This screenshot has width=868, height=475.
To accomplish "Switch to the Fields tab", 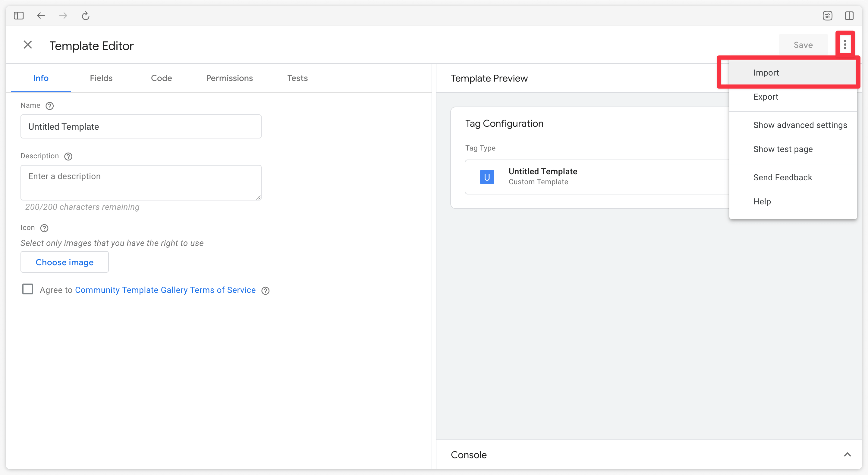I will [101, 77].
